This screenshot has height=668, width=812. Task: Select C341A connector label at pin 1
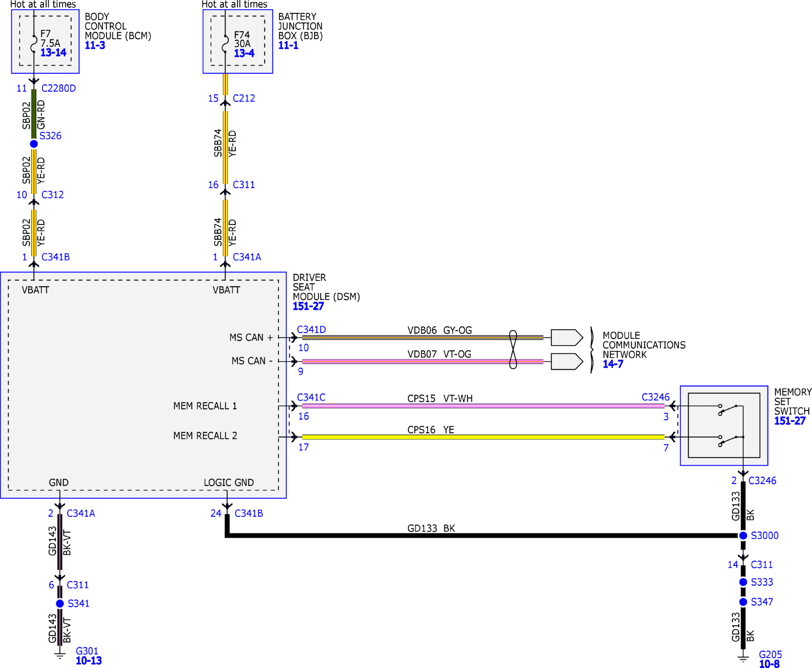(247, 257)
